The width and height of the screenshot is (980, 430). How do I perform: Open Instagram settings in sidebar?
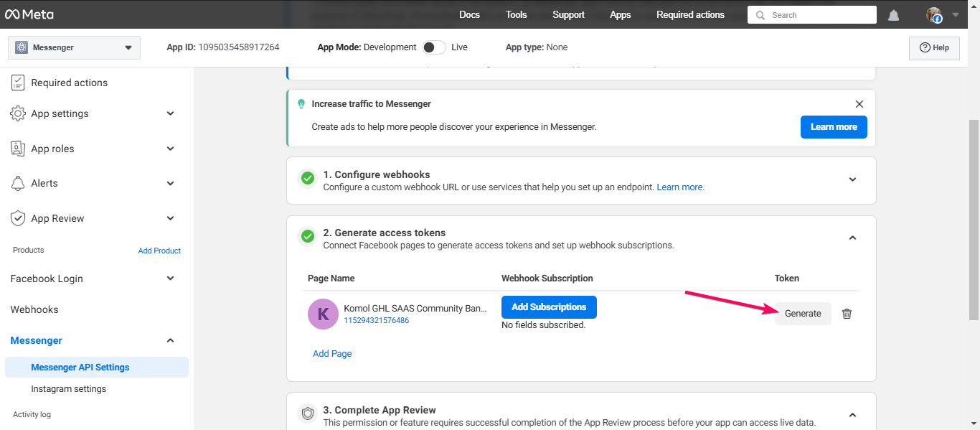[x=69, y=389]
